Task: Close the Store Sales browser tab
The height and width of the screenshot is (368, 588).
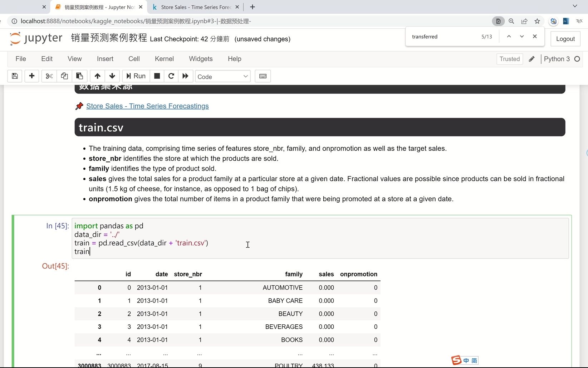Action: (x=237, y=7)
